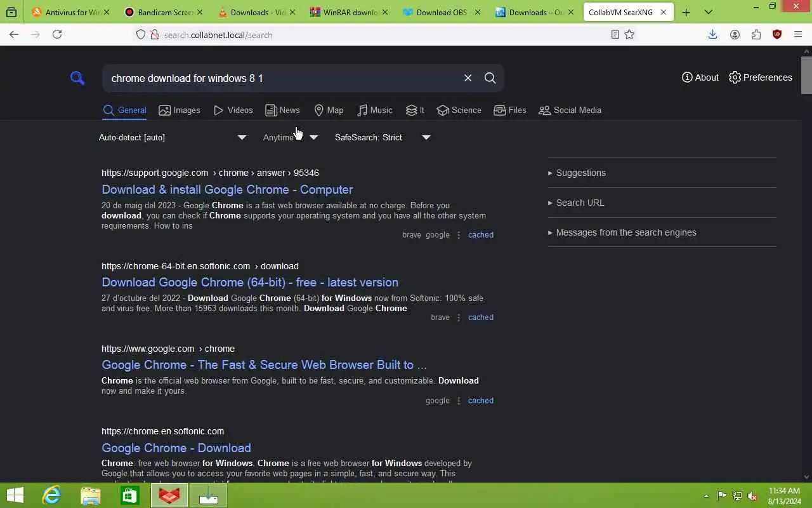
Task: Switch to the Files category tab
Action: [x=510, y=110]
